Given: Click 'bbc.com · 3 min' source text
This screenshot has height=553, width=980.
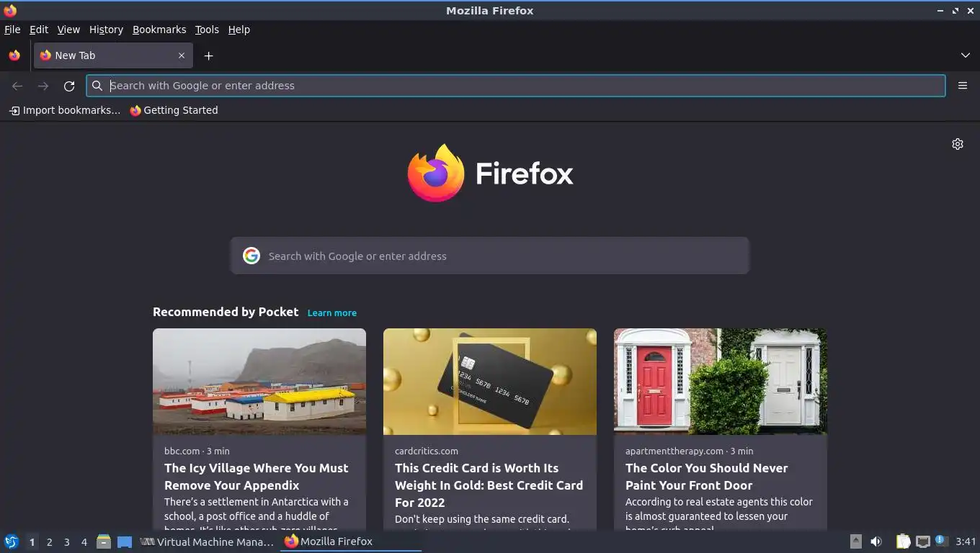Looking at the screenshot, I should tap(197, 451).
